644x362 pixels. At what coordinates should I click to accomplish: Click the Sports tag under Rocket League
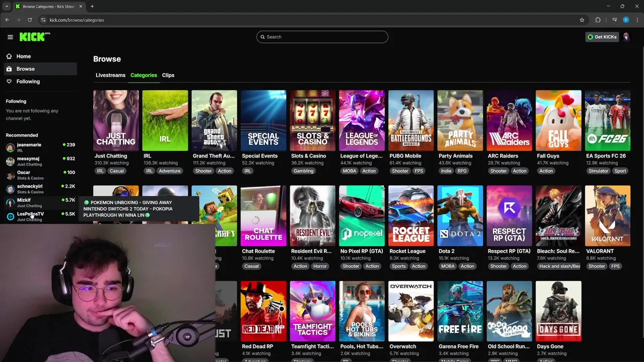point(398,266)
